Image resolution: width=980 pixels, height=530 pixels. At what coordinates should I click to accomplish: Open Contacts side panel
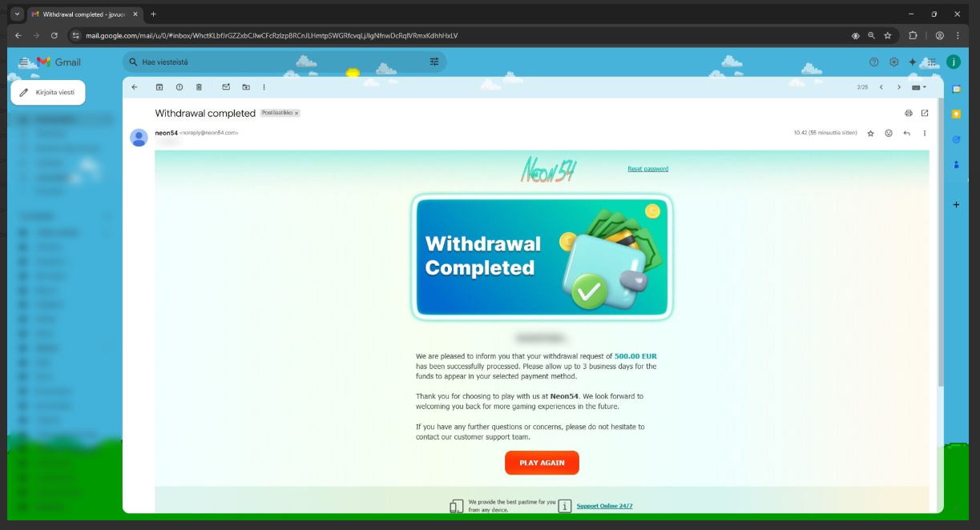[956, 164]
